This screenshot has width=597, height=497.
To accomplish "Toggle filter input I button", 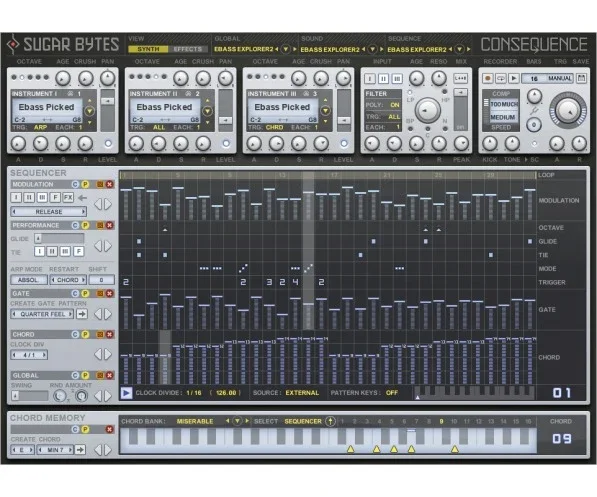I will coord(370,79).
